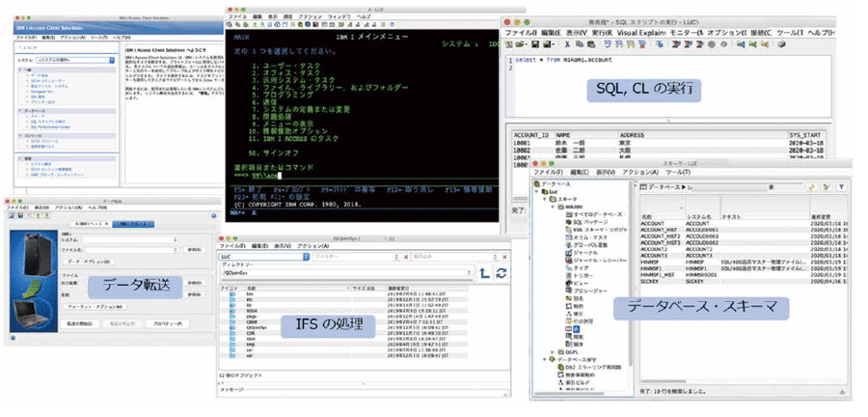Open Visual Explain menu in SQL window

pyautogui.click(x=641, y=33)
